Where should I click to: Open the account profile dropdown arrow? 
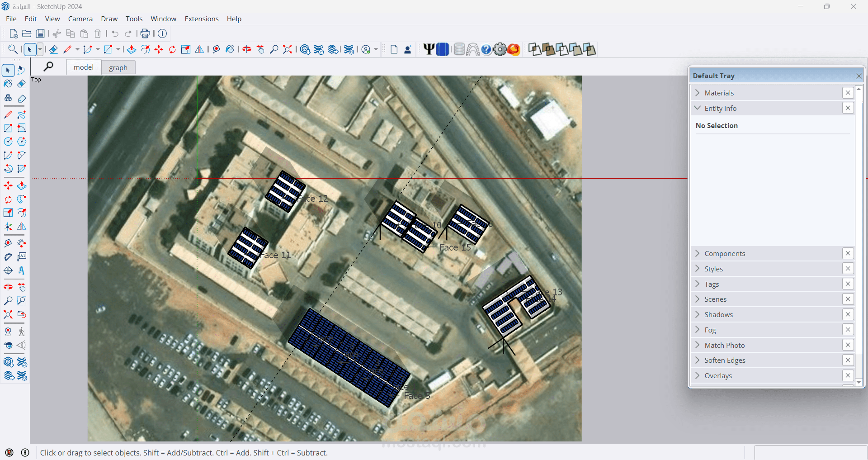(x=376, y=49)
